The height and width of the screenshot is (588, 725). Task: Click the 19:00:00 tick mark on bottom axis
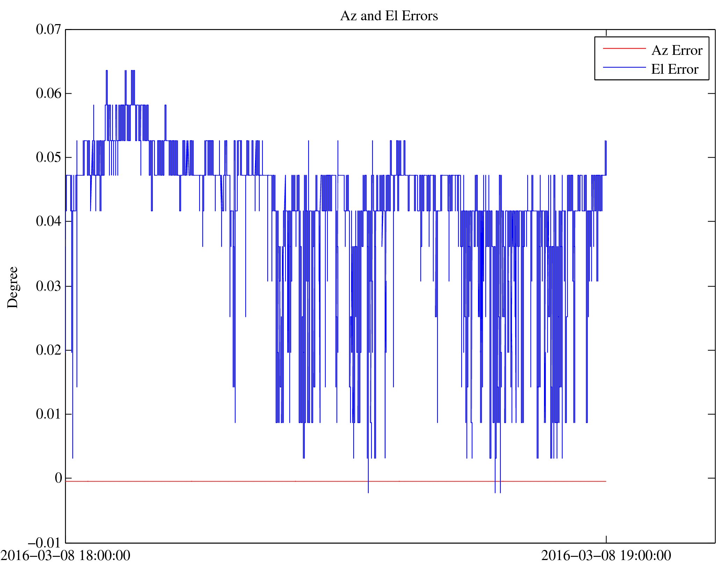[x=606, y=539]
